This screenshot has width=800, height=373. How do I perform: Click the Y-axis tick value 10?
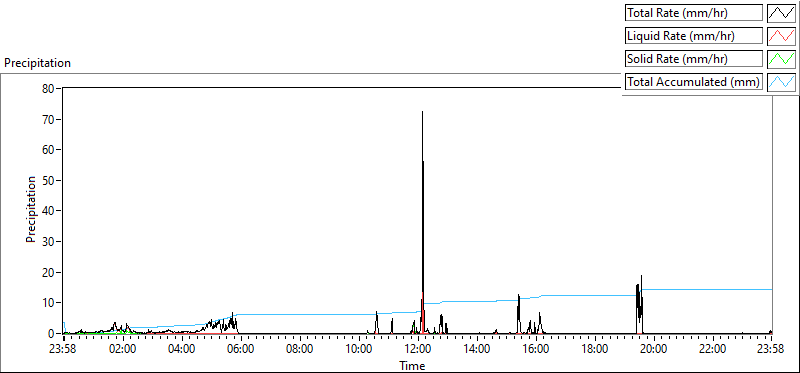coord(48,303)
